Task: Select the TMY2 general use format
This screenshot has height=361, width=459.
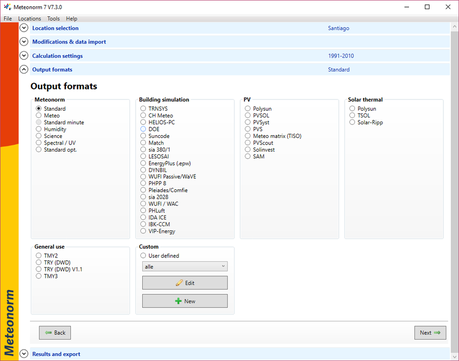Action: click(39, 255)
